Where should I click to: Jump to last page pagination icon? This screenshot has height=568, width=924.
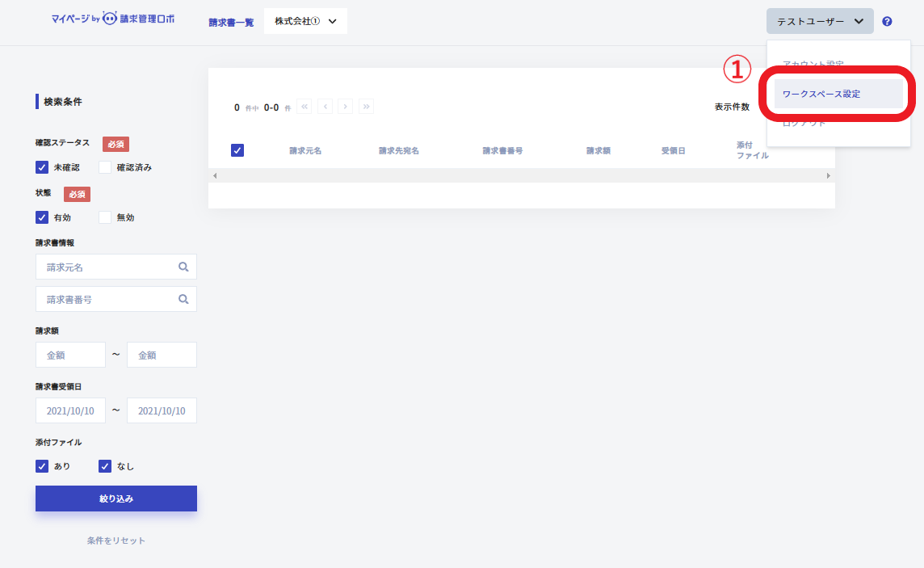[x=367, y=107]
